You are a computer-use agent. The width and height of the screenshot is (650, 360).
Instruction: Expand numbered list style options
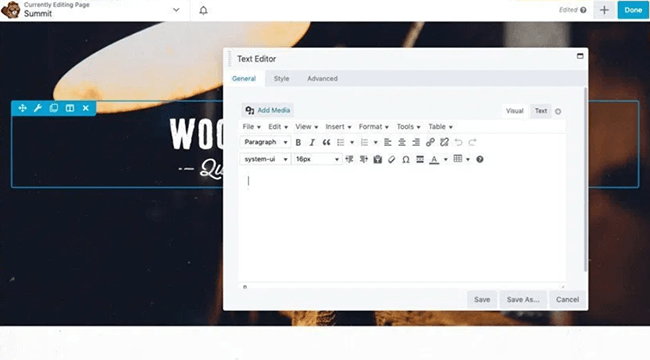pos(376,142)
